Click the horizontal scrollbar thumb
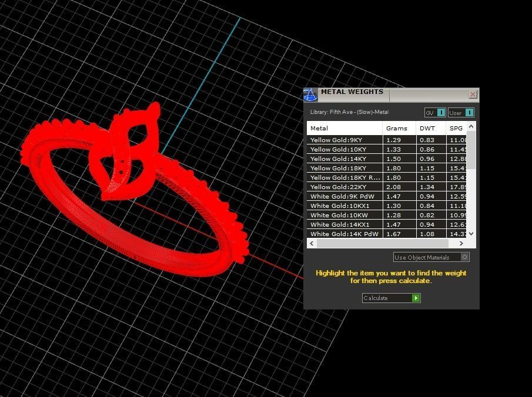This screenshot has width=532, height=397. click(382, 243)
